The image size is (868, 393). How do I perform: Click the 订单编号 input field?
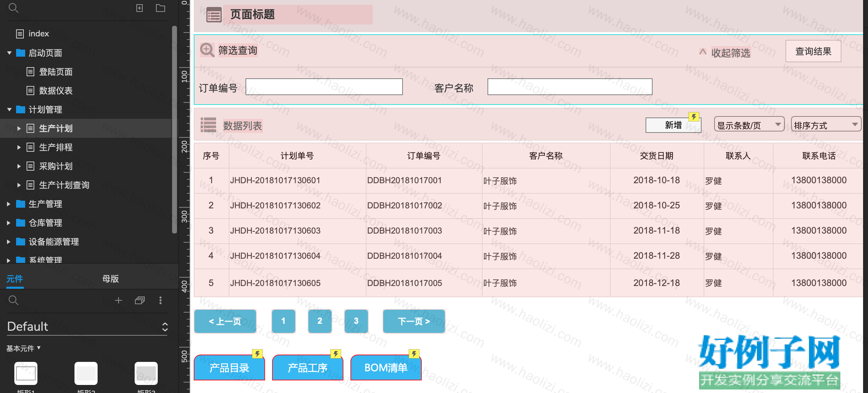click(x=324, y=87)
